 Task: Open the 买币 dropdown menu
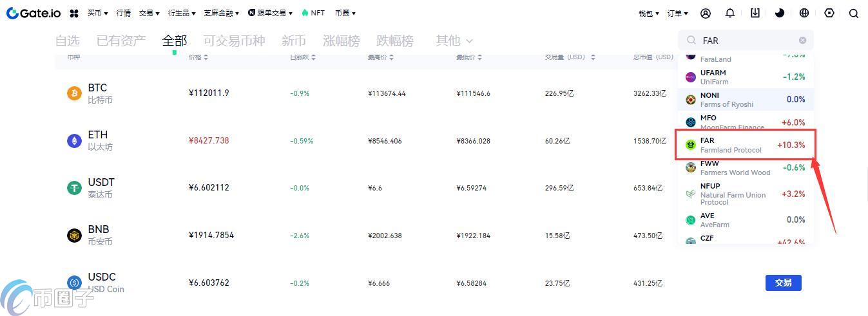pyautogui.click(x=97, y=13)
